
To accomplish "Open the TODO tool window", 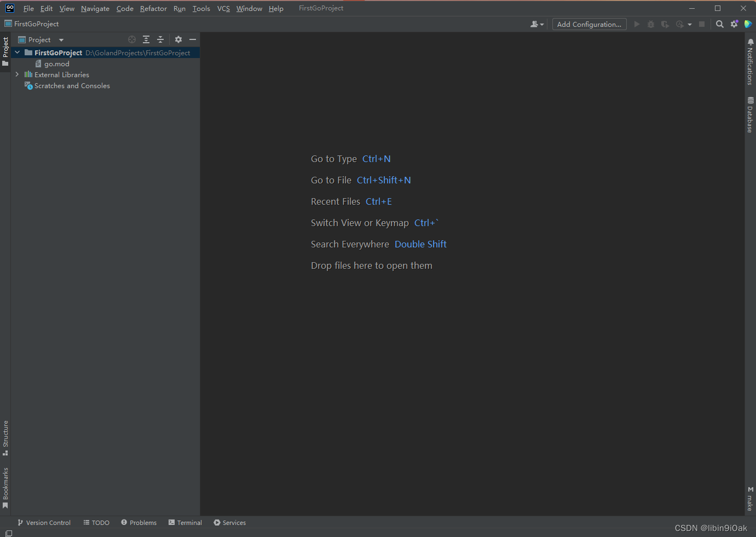I will click(x=96, y=523).
